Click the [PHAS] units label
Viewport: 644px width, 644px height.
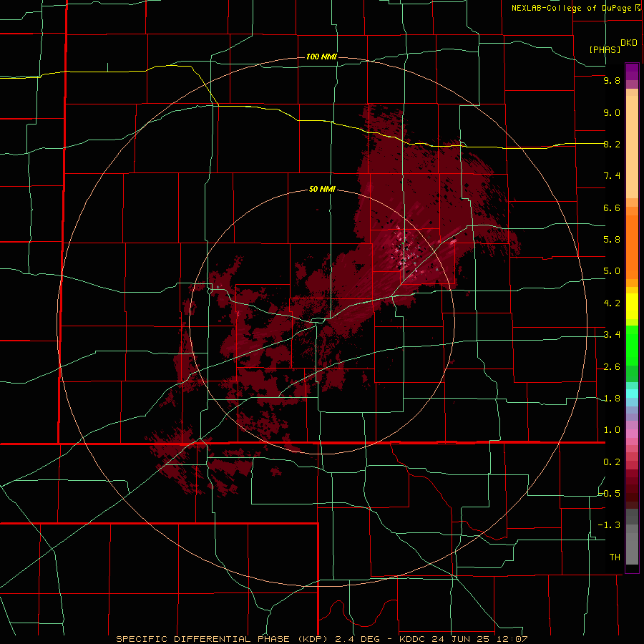[605, 49]
